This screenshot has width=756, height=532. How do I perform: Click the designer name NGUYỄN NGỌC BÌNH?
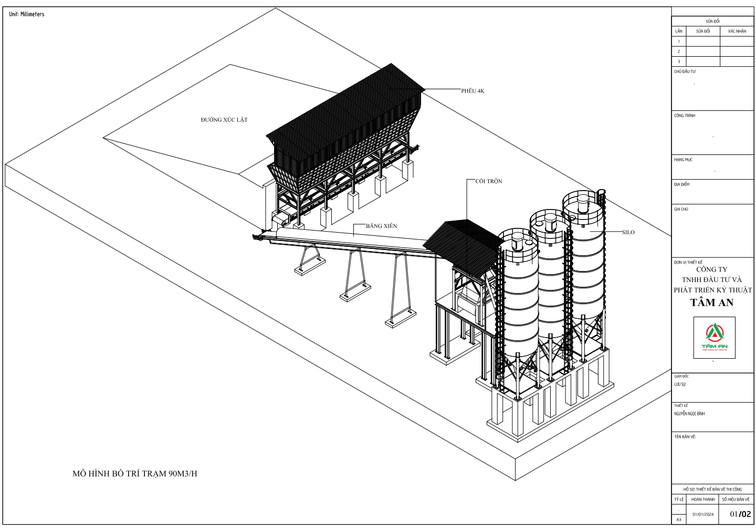tap(689, 414)
